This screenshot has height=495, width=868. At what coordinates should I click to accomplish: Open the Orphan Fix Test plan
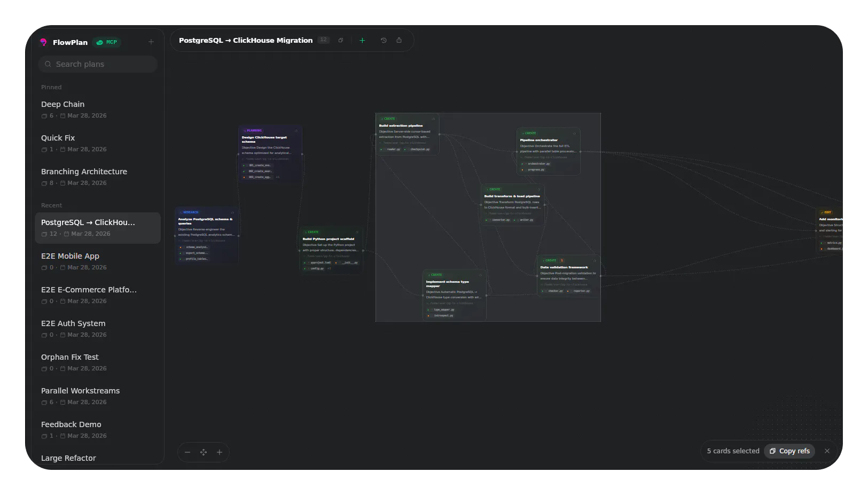98,362
